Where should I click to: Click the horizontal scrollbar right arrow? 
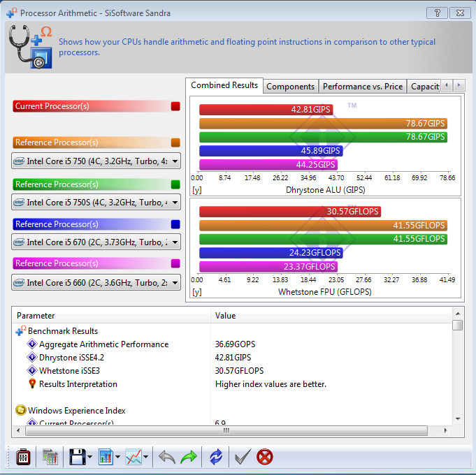[446, 430]
